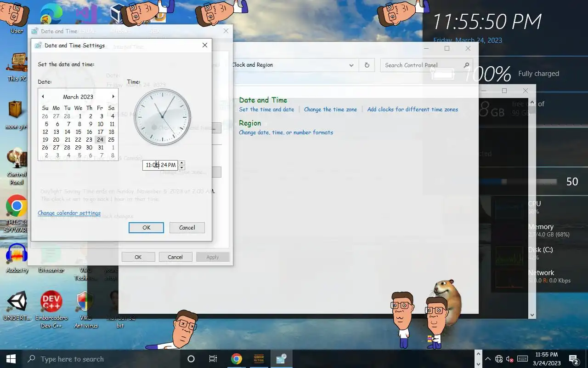Image resolution: width=588 pixels, height=368 pixels.
Task: Select March 31 in the calendar
Action: 100,147
